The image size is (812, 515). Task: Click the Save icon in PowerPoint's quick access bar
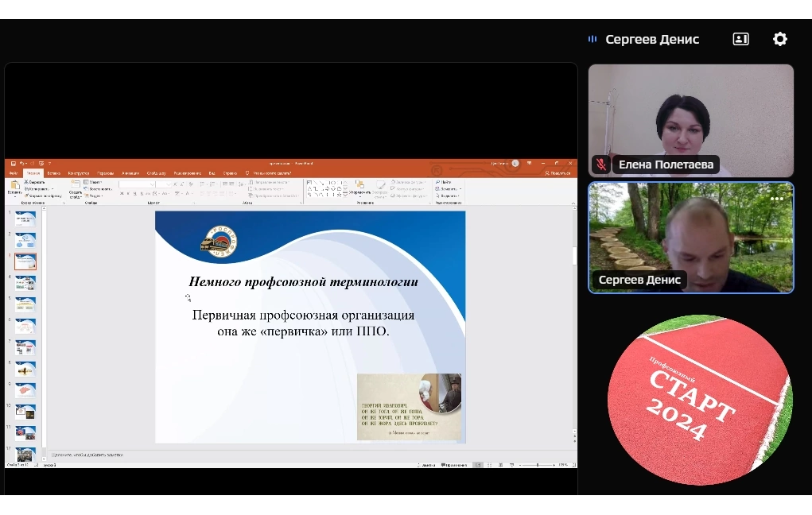pyautogui.click(x=13, y=164)
